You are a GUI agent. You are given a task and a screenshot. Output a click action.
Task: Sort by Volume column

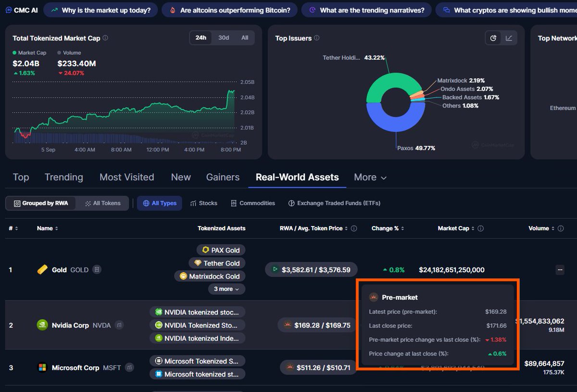click(x=541, y=228)
